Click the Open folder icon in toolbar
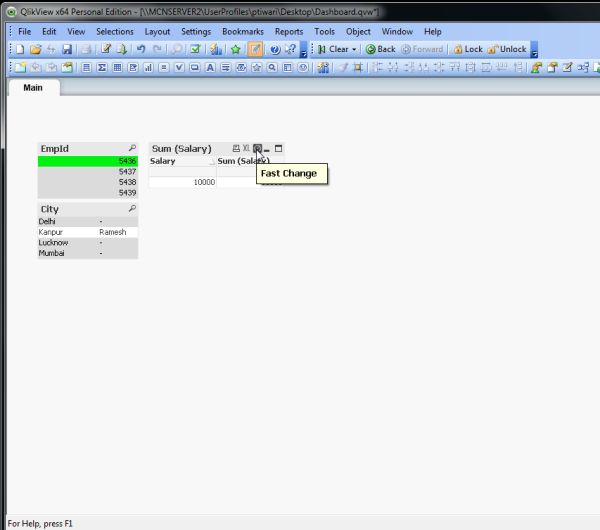This screenshot has width=600, height=530. coord(36,49)
